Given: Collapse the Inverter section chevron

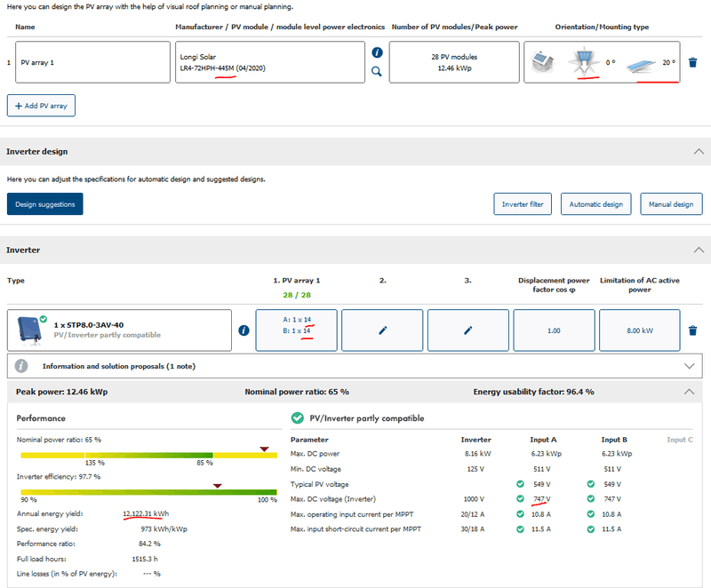Looking at the screenshot, I should [x=697, y=250].
